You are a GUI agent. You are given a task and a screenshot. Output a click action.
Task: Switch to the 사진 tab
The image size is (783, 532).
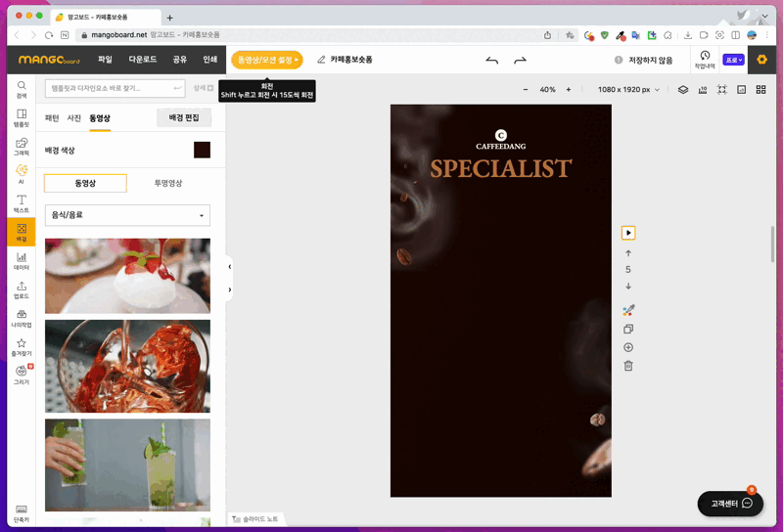pos(74,118)
